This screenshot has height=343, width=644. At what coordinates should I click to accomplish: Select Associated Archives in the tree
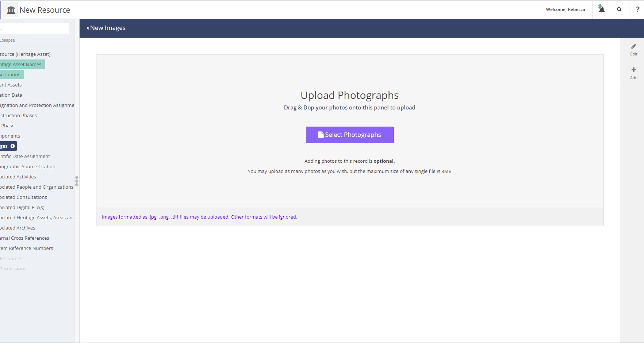pyautogui.click(x=18, y=228)
